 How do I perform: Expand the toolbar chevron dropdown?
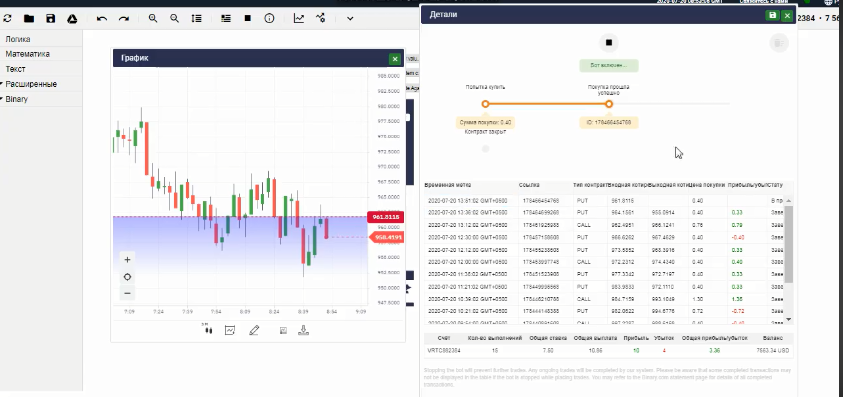350,19
